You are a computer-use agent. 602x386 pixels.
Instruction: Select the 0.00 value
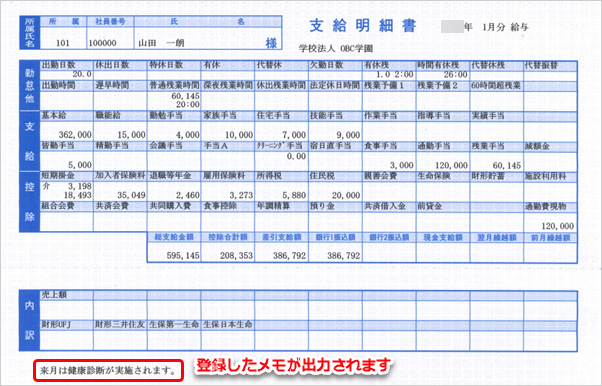click(x=296, y=156)
